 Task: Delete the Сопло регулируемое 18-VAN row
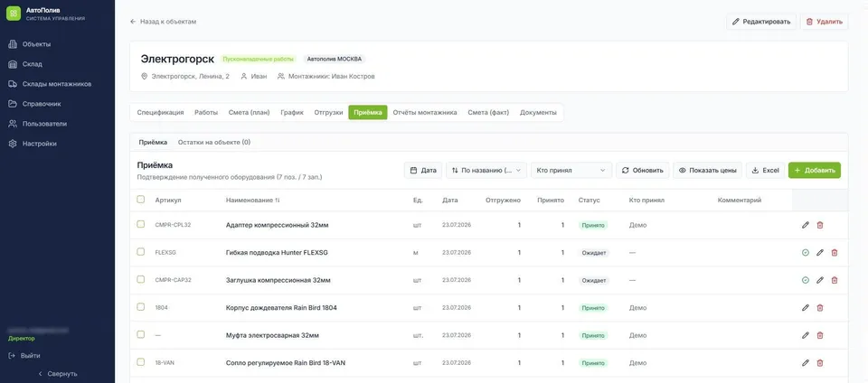(x=820, y=363)
